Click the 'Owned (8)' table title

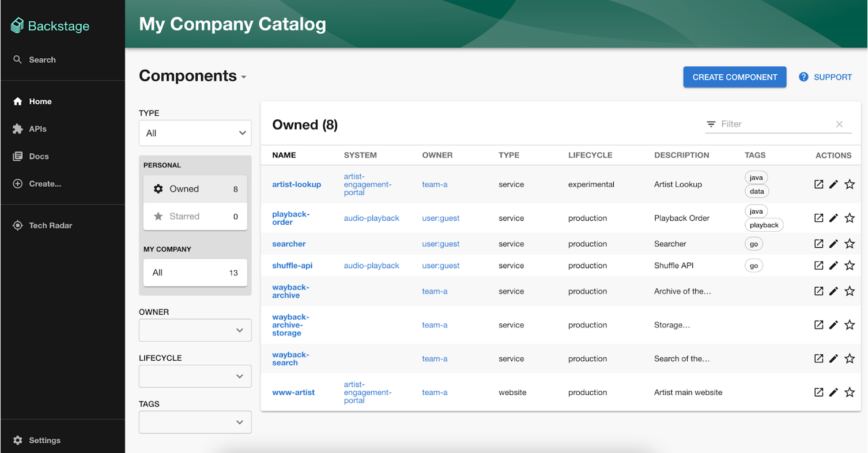click(305, 124)
